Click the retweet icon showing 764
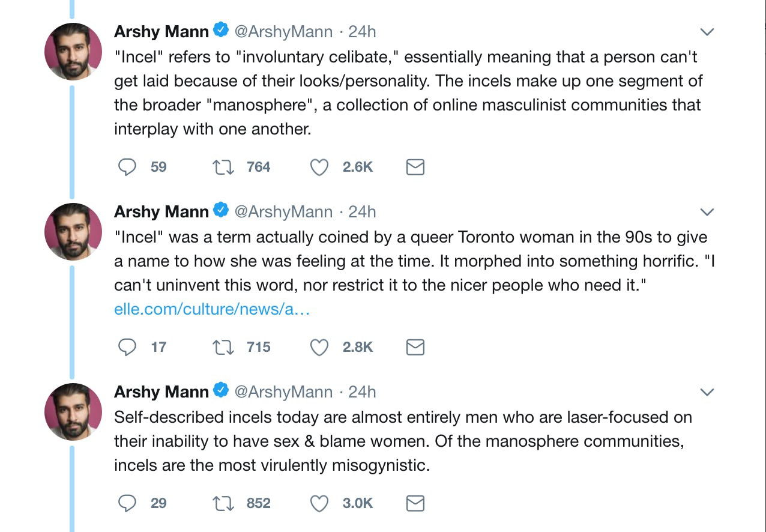 pos(223,167)
